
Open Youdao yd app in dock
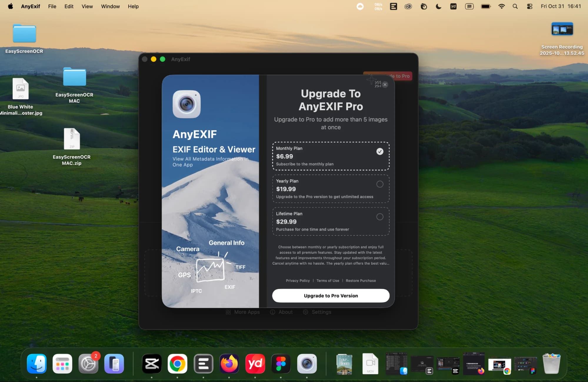click(255, 364)
